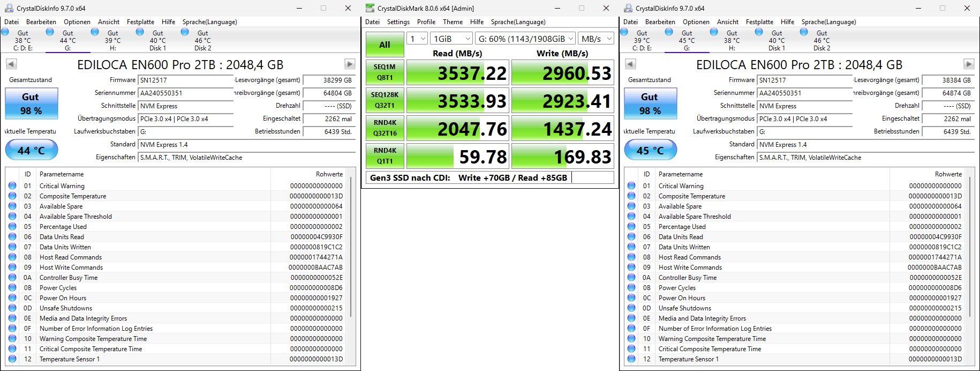This screenshot has width=980, height=371.
Task: Go to previous disk in left CrystalDiskInfo
Action: (11, 64)
